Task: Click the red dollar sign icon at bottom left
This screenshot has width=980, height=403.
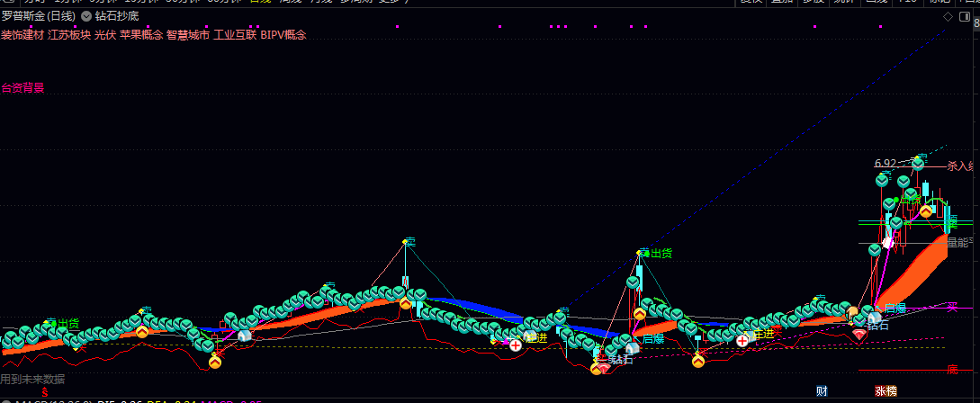Action: tap(45, 393)
